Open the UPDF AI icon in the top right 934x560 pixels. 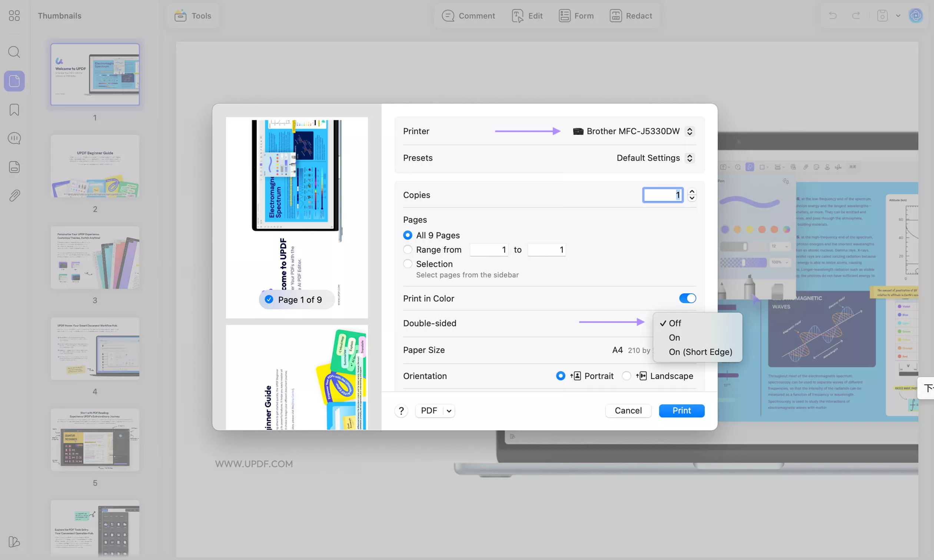point(915,16)
